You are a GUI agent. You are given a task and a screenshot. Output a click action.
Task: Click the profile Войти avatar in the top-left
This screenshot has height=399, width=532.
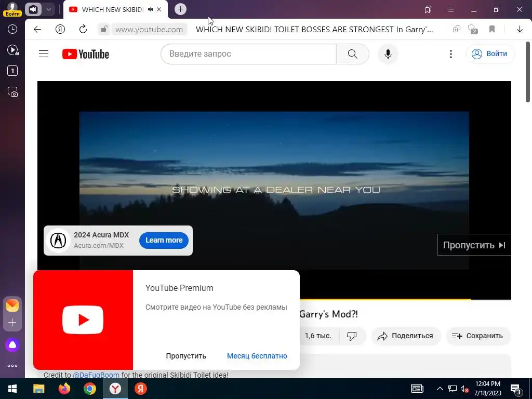tap(12, 9)
